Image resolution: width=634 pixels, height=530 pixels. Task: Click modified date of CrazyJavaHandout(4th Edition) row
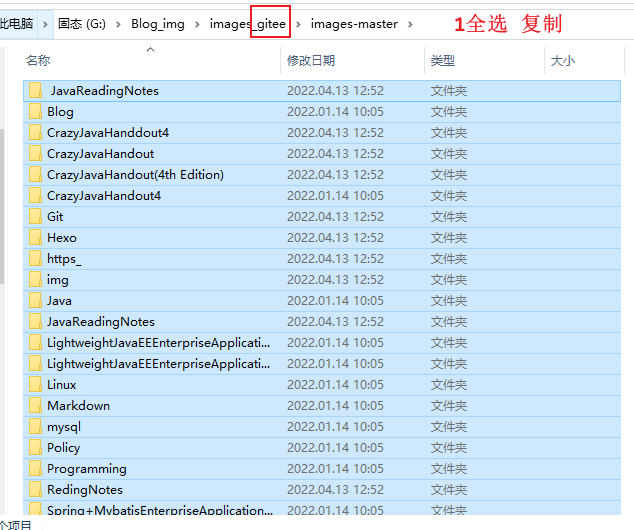[335, 175]
